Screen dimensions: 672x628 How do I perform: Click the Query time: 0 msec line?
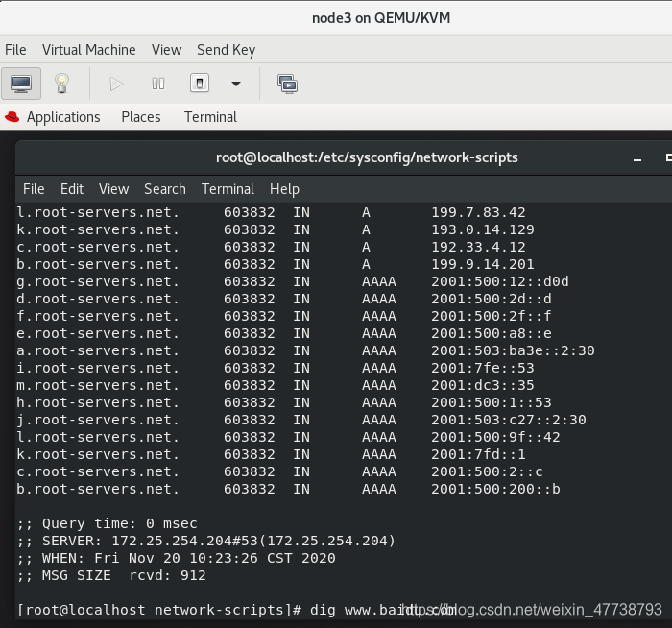[108, 524]
